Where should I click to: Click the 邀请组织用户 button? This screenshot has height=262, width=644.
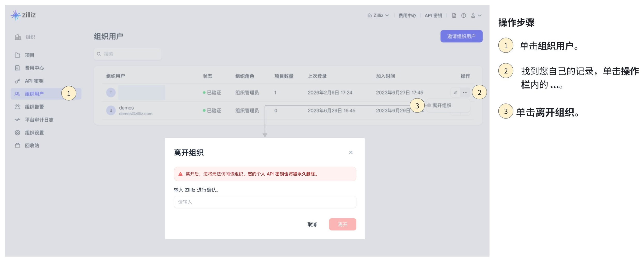(x=461, y=36)
